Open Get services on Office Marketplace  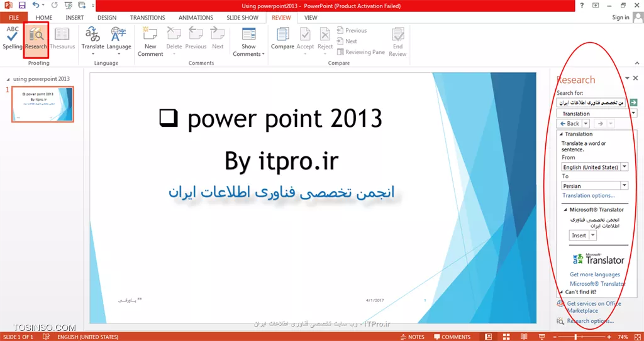594,307
